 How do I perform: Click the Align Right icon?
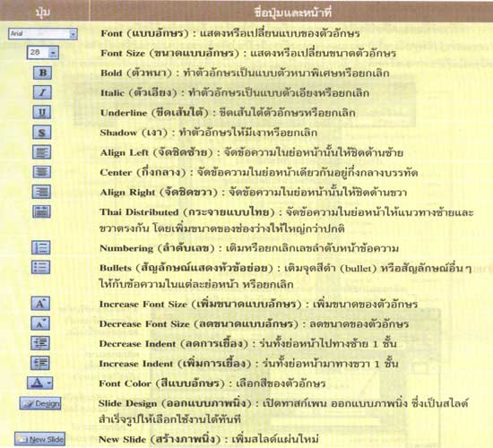tap(41, 192)
